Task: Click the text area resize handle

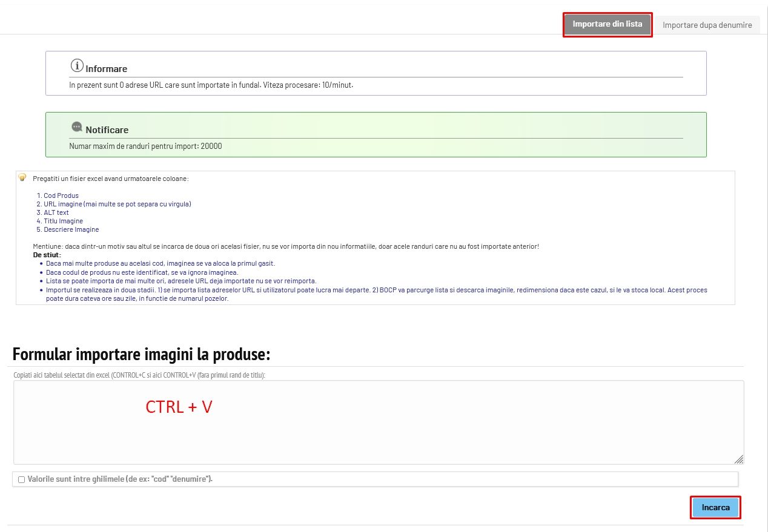Action: pyautogui.click(x=740, y=459)
